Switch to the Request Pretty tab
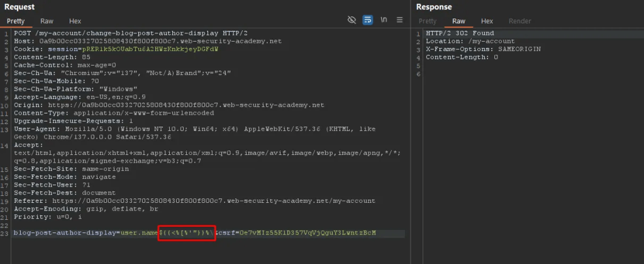644x264 pixels. click(16, 21)
